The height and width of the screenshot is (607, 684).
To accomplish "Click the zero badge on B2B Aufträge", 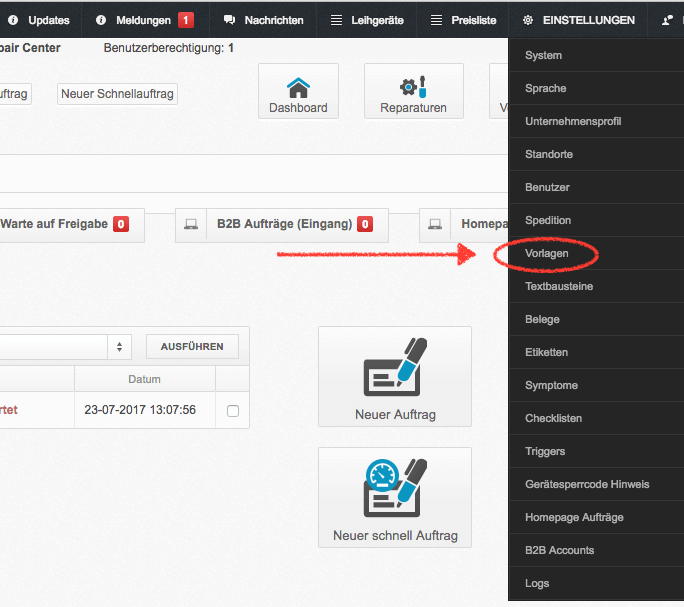I will [x=365, y=224].
